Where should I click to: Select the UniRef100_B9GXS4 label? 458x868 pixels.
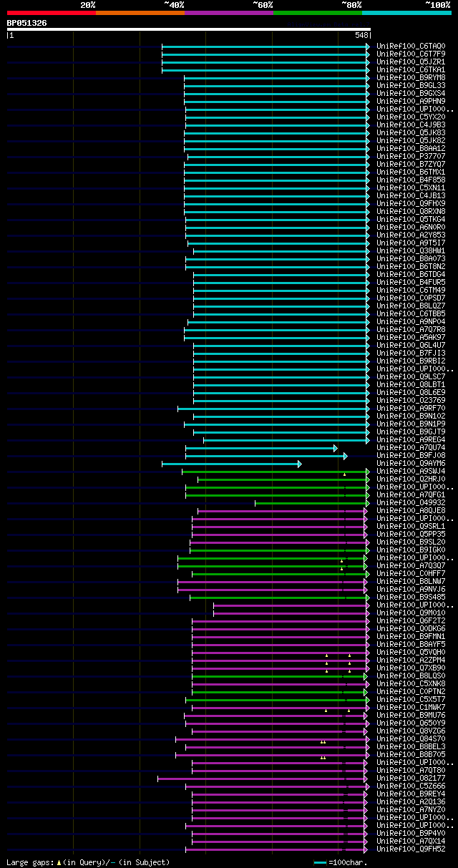[411, 93]
